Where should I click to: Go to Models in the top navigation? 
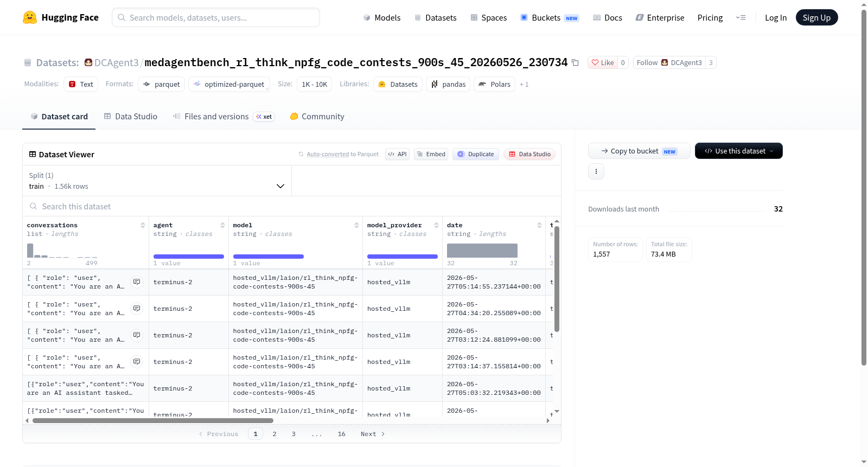pos(382,18)
